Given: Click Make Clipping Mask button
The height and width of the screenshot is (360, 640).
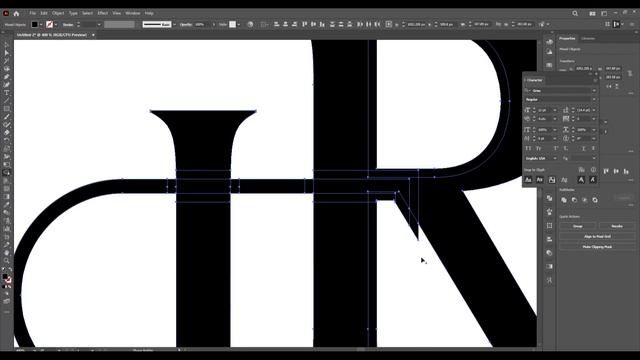Looking at the screenshot, I should [x=597, y=247].
